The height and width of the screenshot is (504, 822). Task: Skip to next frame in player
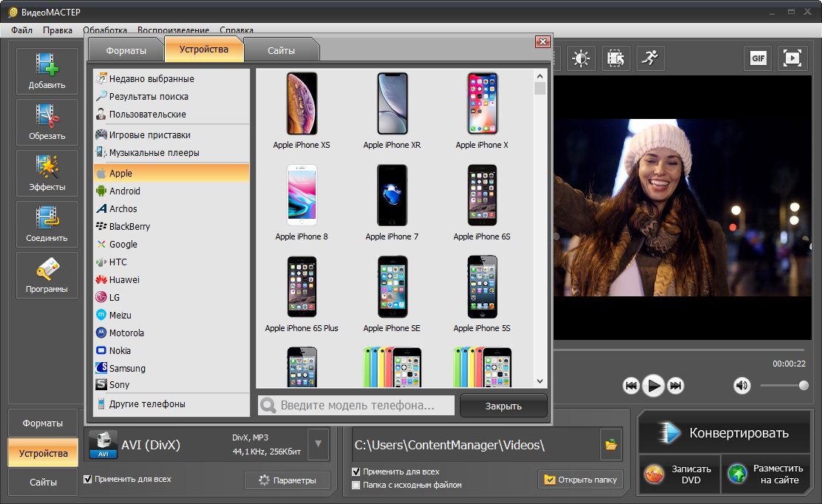(676, 386)
